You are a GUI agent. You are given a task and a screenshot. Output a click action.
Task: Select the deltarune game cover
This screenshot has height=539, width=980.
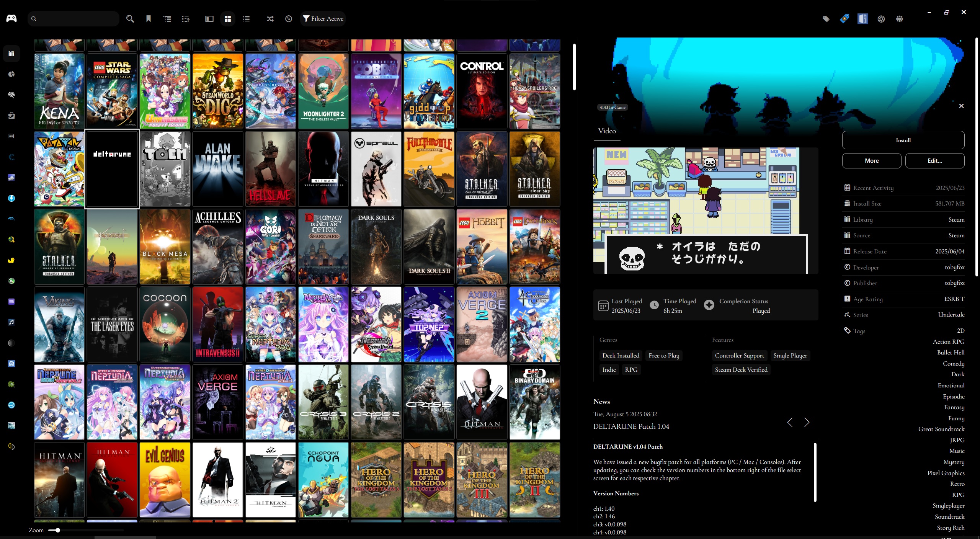(x=112, y=169)
